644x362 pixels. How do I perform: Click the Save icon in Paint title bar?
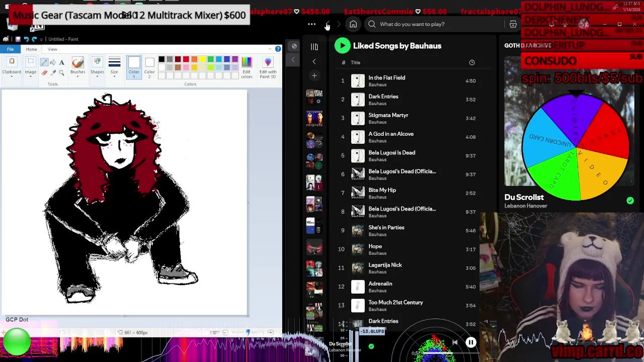point(18,39)
